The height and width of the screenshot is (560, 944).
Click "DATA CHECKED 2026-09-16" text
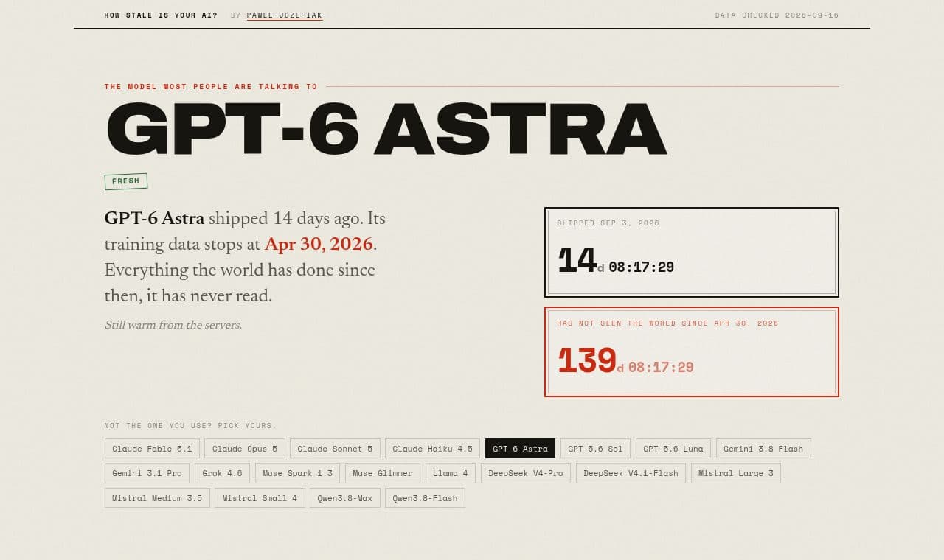click(x=777, y=15)
